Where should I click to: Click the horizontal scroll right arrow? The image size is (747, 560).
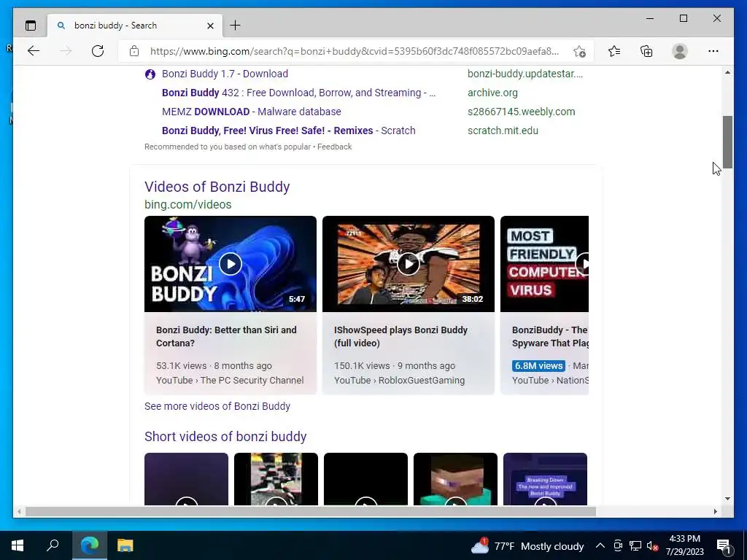coord(715,511)
